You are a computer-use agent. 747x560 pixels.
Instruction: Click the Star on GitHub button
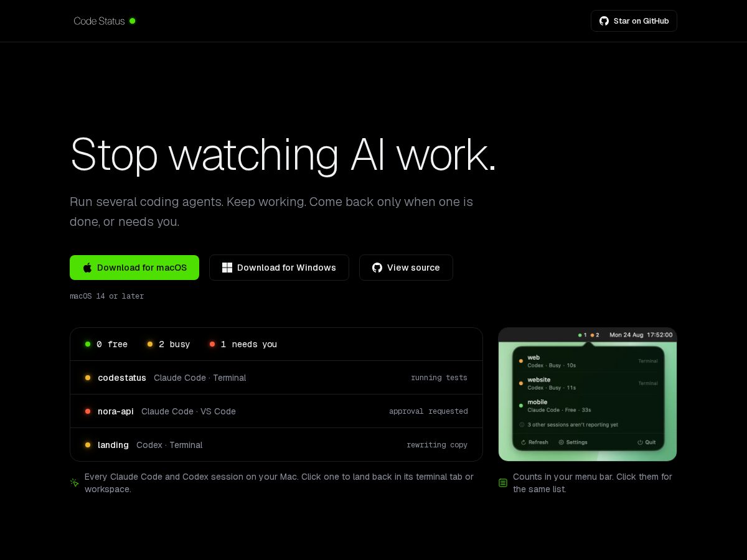click(634, 21)
